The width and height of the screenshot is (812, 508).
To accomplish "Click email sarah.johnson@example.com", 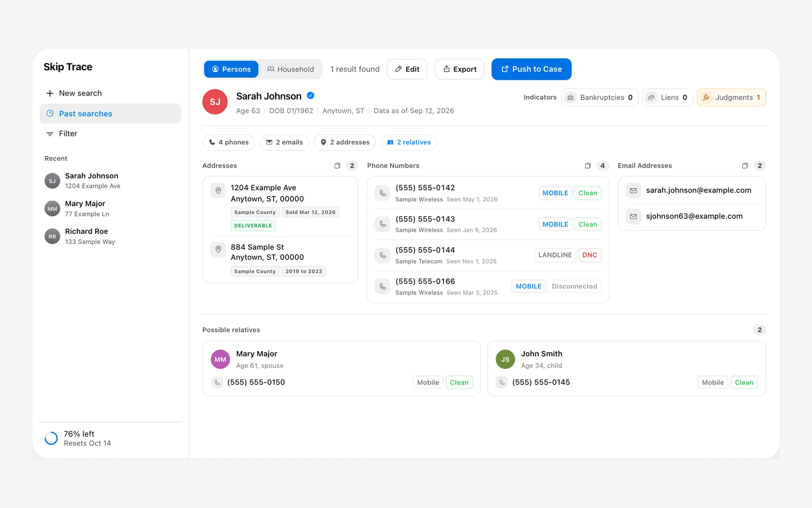I will coord(698,190).
